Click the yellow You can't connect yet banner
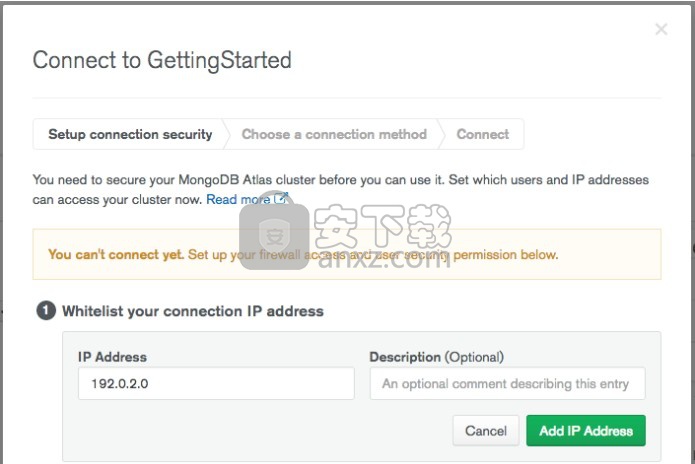 pos(347,254)
